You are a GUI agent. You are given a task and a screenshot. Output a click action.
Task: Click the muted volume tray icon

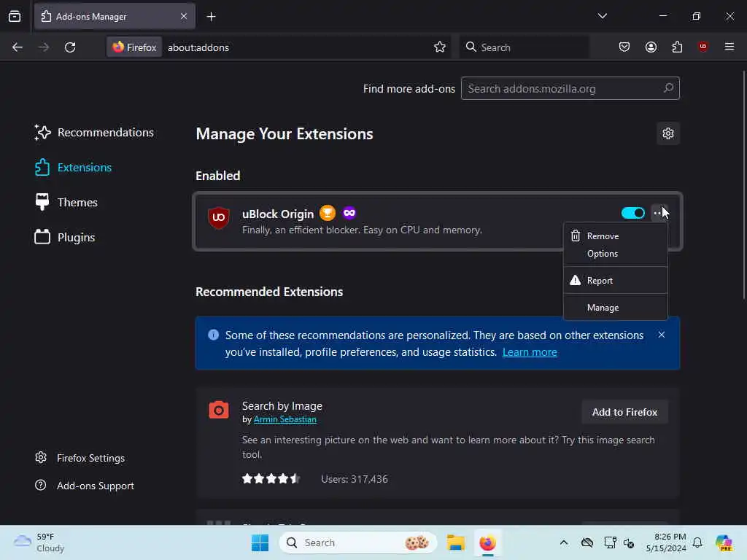click(x=628, y=542)
